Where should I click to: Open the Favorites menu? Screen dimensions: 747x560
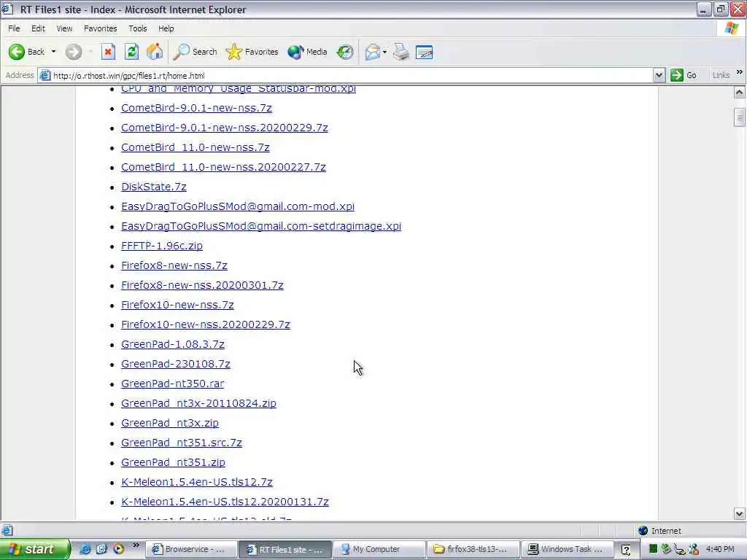point(100,28)
